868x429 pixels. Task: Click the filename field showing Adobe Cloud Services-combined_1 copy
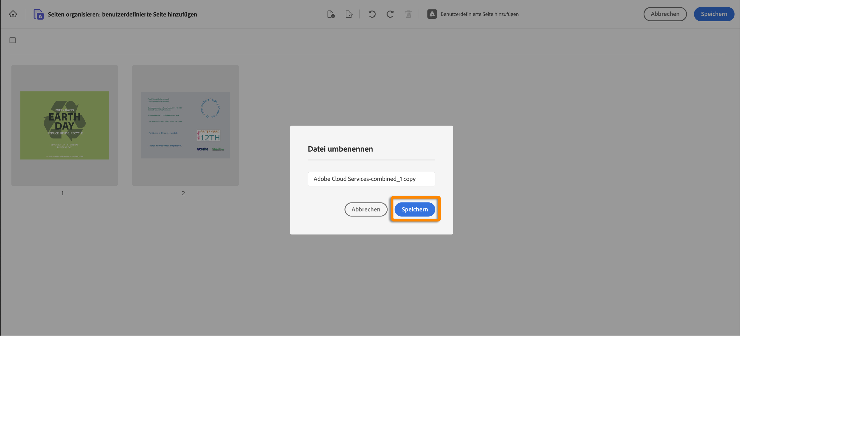tap(371, 179)
